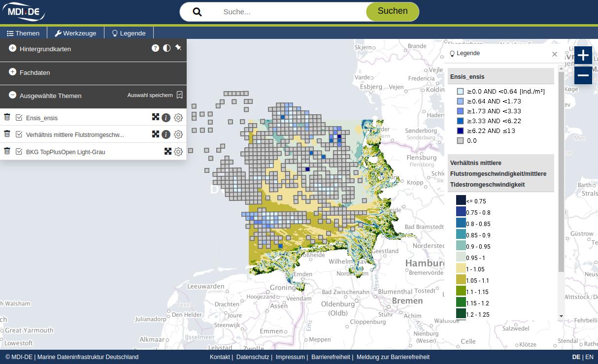Zoom to extent of Ensis_ensis layer
The image size is (598, 364).
click(156, 117)
